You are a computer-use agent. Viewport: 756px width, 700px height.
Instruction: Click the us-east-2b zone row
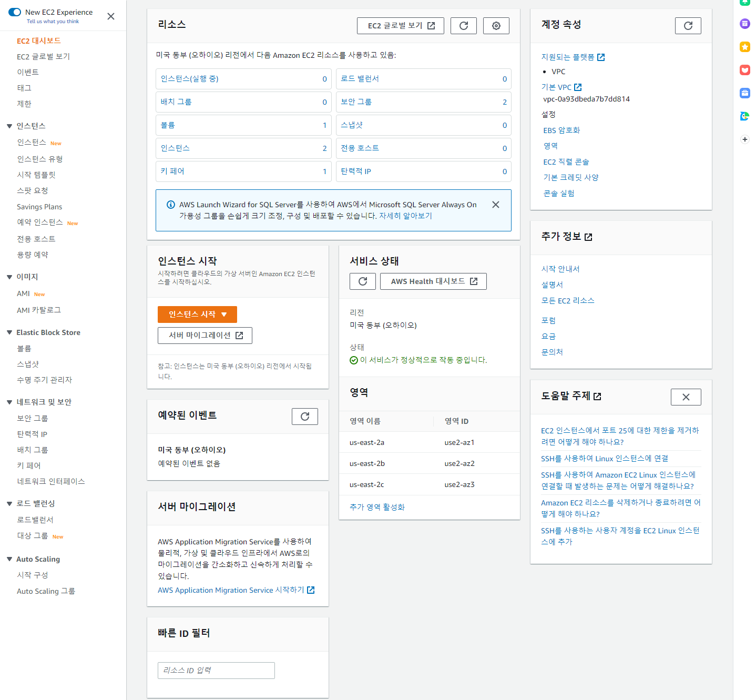pyautogui.click(x=430, y=464)
